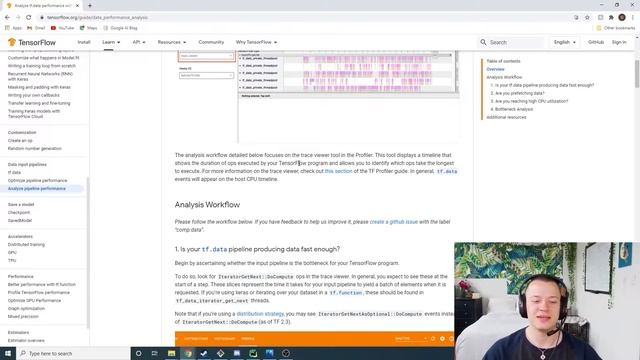Click Cortana circle icon on taskbar

[x=138, y=353]
